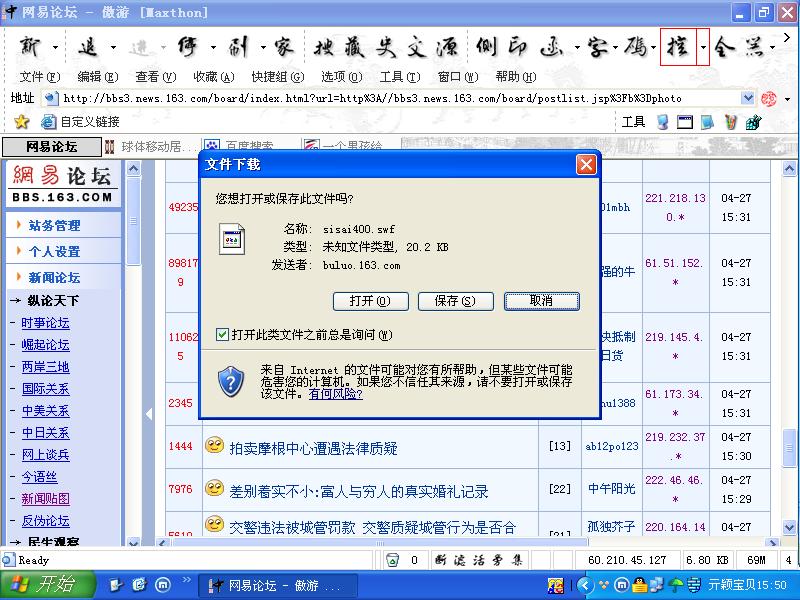Click the 字 font size icon
This screenshot has height=600, width=800.
[597, 47]
